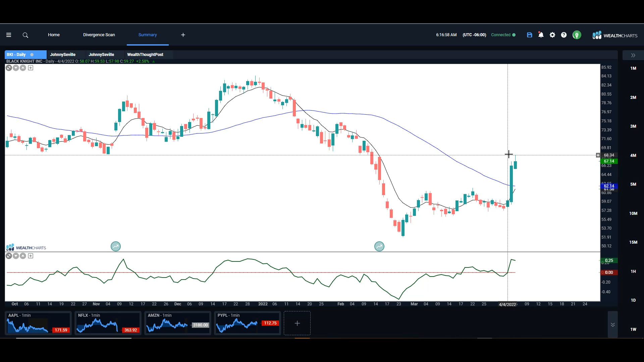Click the 6:16:58 AM clock

click(446, 35)
